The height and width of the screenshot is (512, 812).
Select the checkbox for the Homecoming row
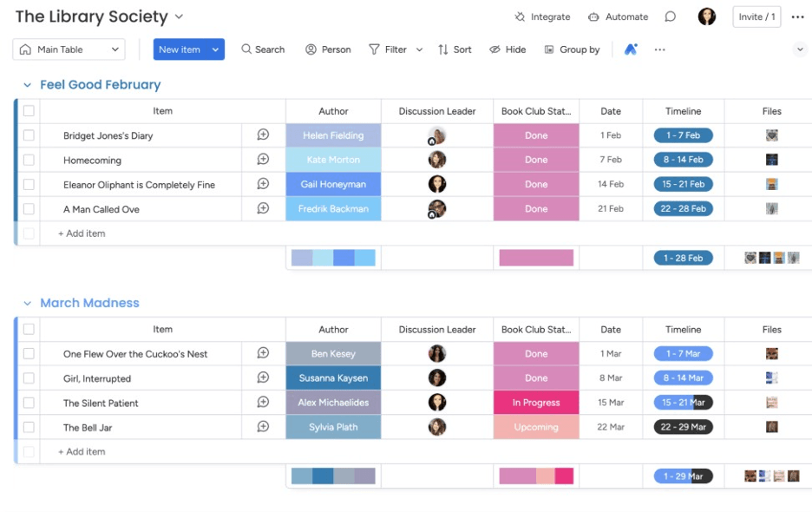[29, 160]
